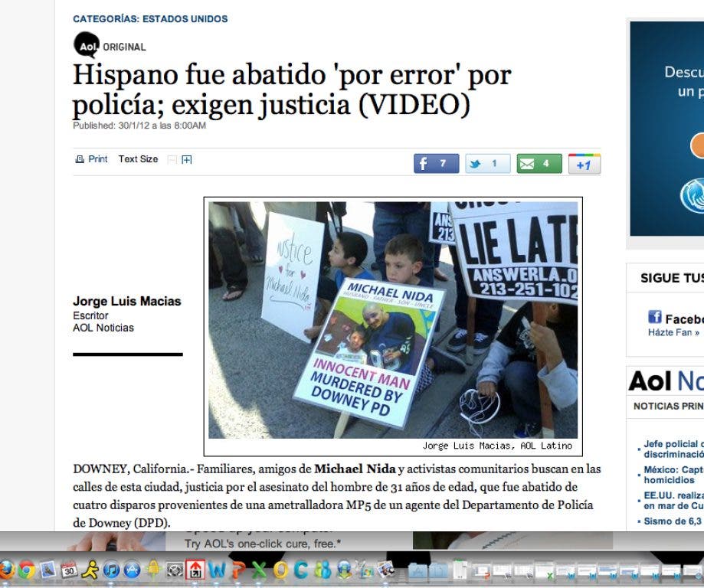This screenshot has height=588, width=704.
Task: Open the AIM running man icon
Action: tap(90, 570)
